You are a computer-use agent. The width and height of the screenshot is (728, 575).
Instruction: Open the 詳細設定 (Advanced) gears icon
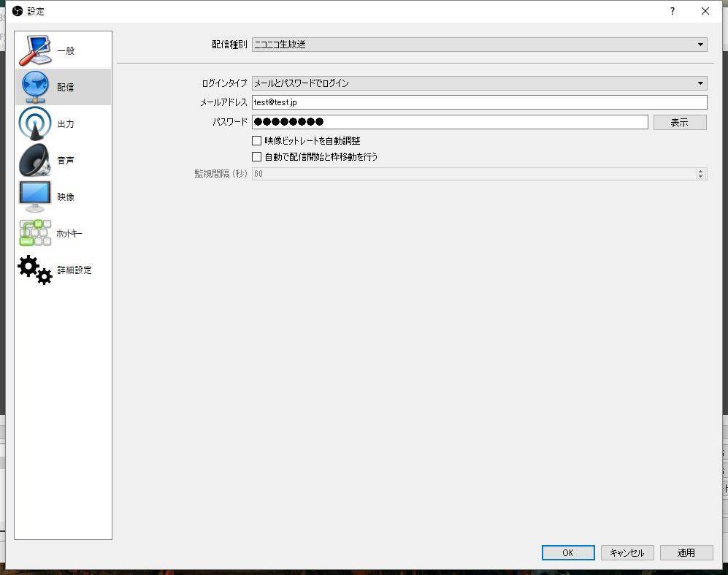click(x=35, y=270)
